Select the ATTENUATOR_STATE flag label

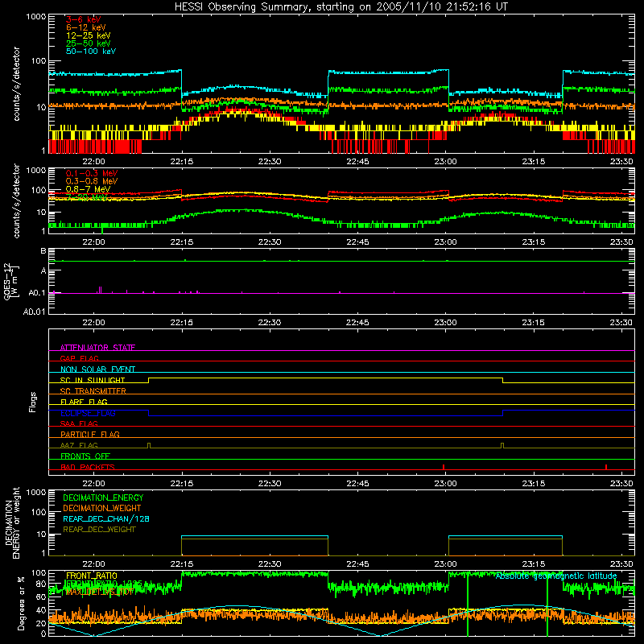point(97,348)
